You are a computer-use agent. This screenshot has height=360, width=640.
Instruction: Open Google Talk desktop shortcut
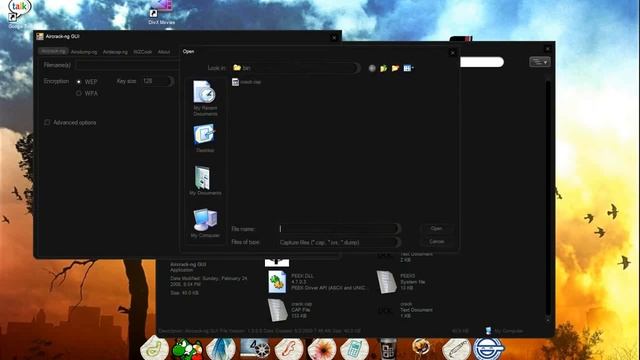pyautogui.click(x=19, y=13)
